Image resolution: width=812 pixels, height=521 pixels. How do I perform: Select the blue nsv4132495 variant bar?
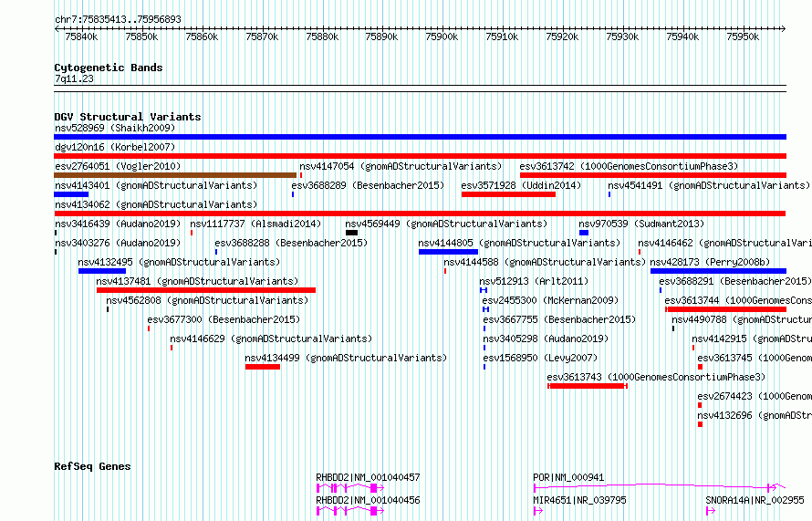102,271
